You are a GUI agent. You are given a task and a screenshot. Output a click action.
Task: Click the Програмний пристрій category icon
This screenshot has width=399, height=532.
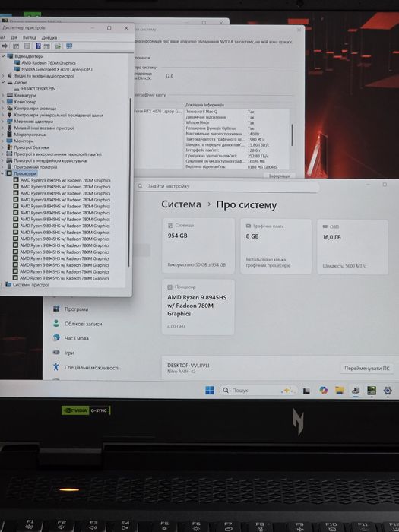[9, 167]
